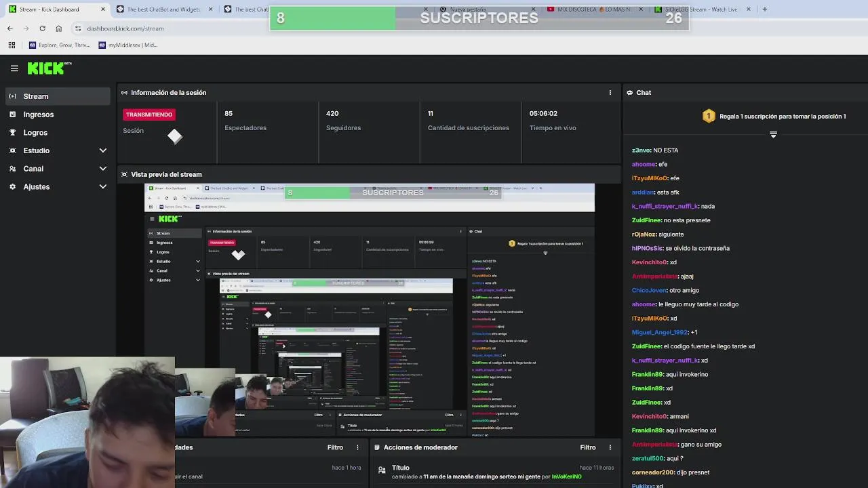Click the browser forward arrow
This screenshot has height=488, width=868.
[x=26, y=28]
